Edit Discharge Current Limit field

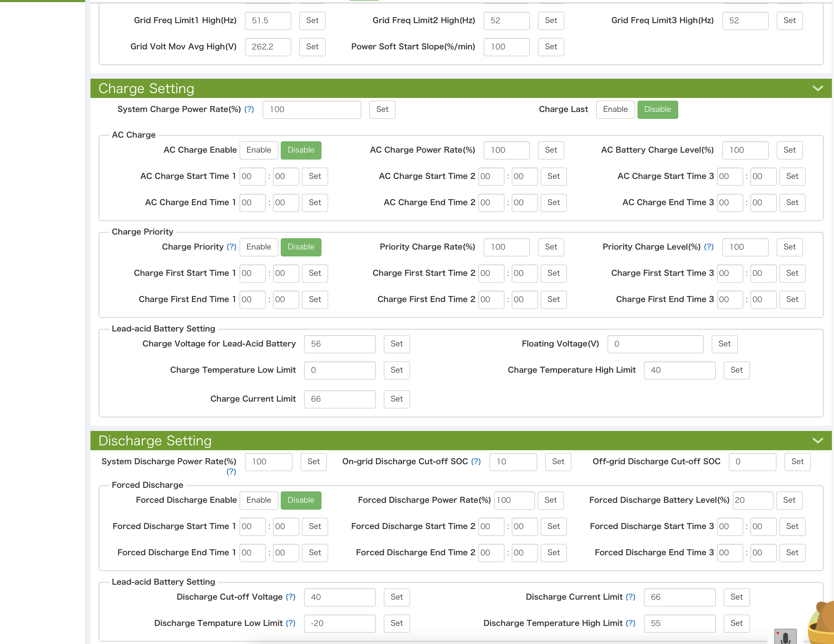(680, 597)
